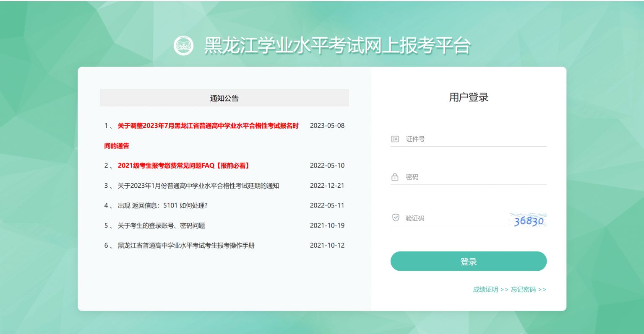Click the platform logo beside the title
Image resolution: width=644 pixels, height=334 pixels.
click(184, 45)
